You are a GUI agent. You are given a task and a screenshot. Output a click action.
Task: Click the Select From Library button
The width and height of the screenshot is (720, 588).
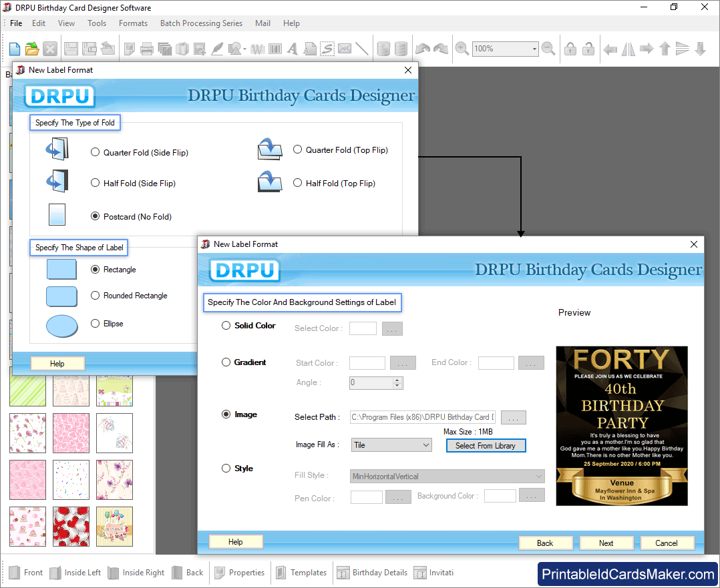coord(486,445)
